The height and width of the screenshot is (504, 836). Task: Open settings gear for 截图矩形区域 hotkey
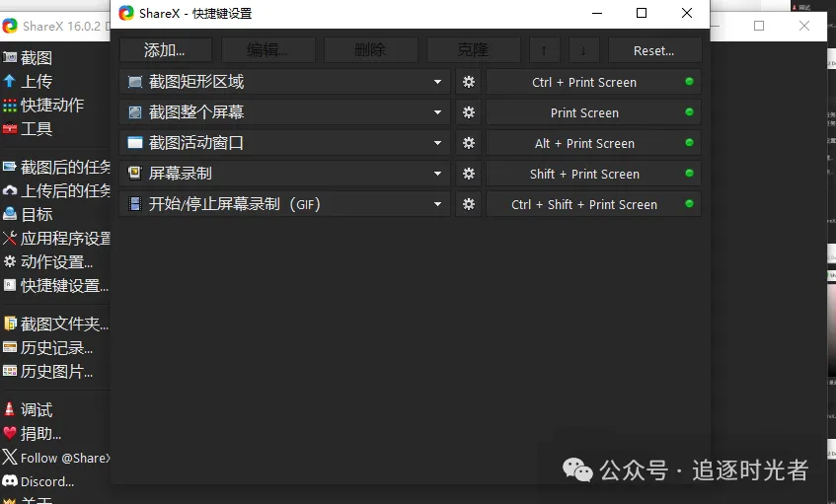[x=469, y=82]
